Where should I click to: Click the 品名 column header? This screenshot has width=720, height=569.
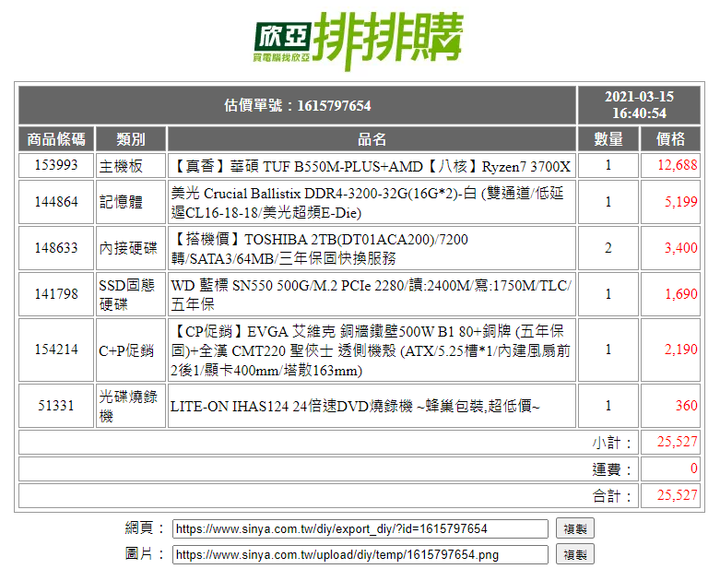[x=371, y=139]
